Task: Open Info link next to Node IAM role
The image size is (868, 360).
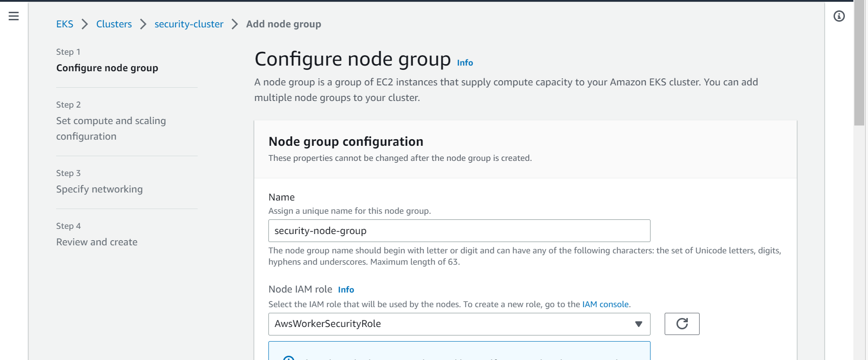Action: point(346,290)
